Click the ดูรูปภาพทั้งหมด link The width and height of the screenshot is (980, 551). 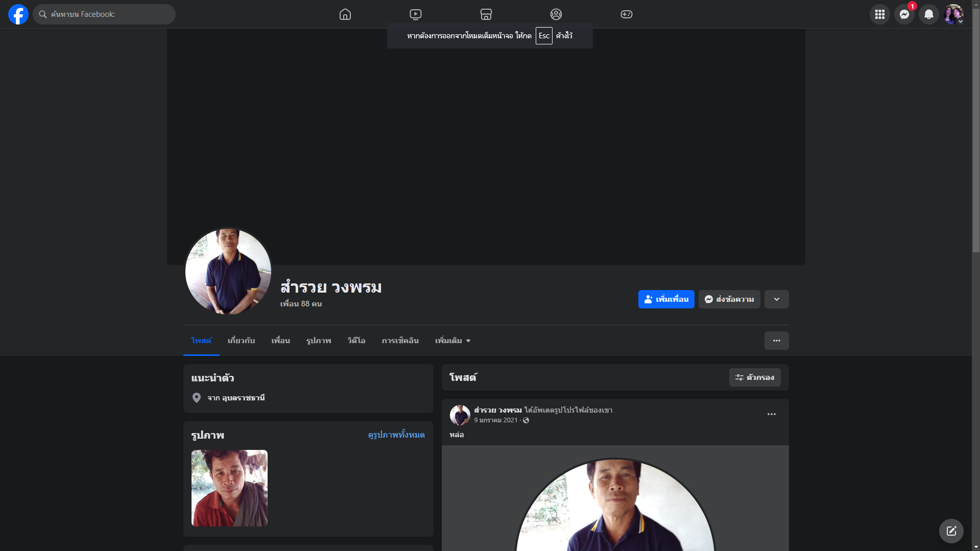396,435
